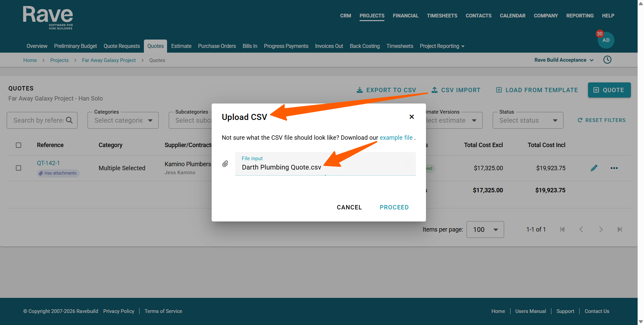
Task: Go to last page of results
Action: (x=620, y=230)
